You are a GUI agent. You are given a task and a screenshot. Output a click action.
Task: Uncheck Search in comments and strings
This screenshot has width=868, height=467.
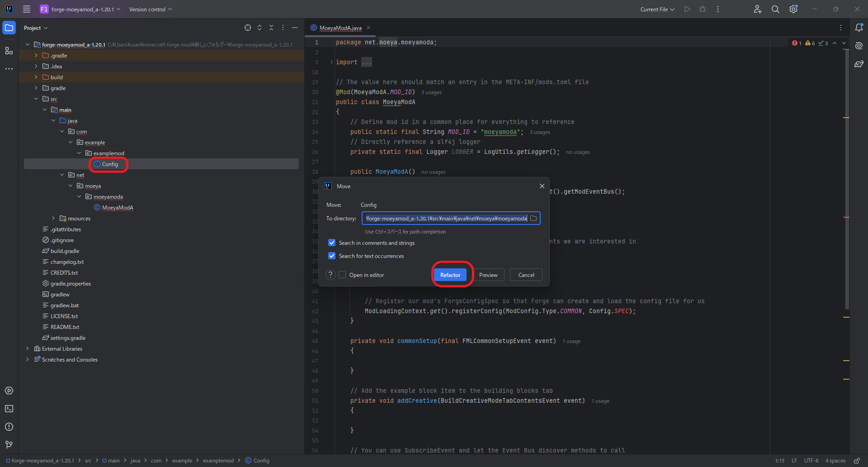click(332, 243)
